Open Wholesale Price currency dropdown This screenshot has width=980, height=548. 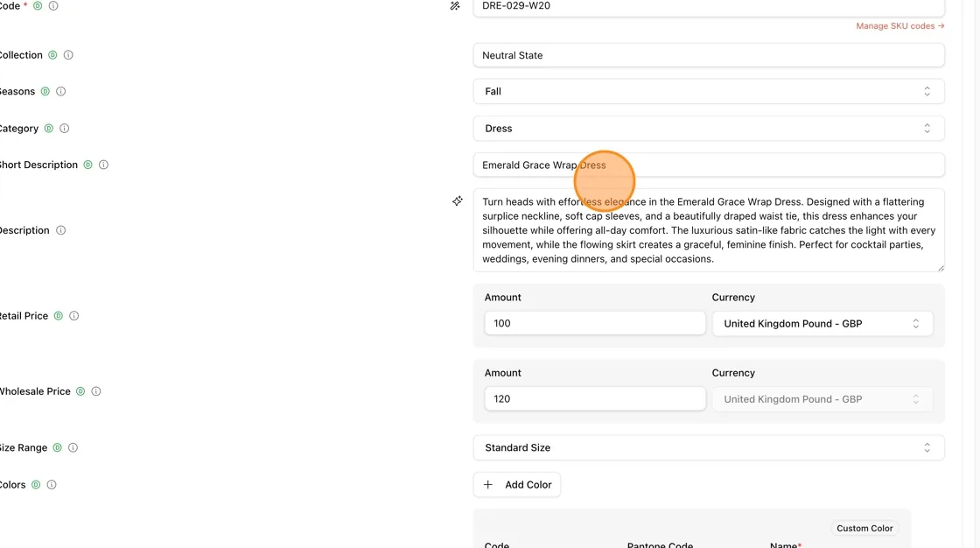pyautogui.click(x=822, y=399)
